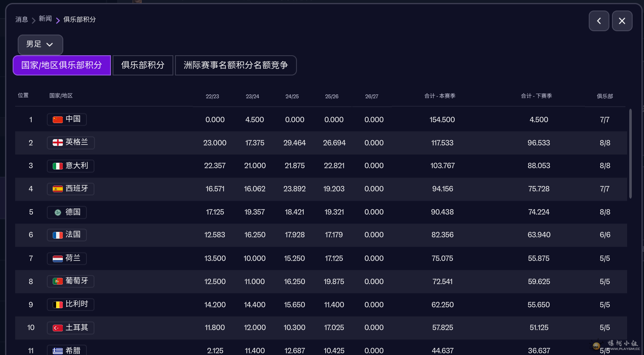
Task: Open the 荷兰 nation entry
Action: click(67, 258)
